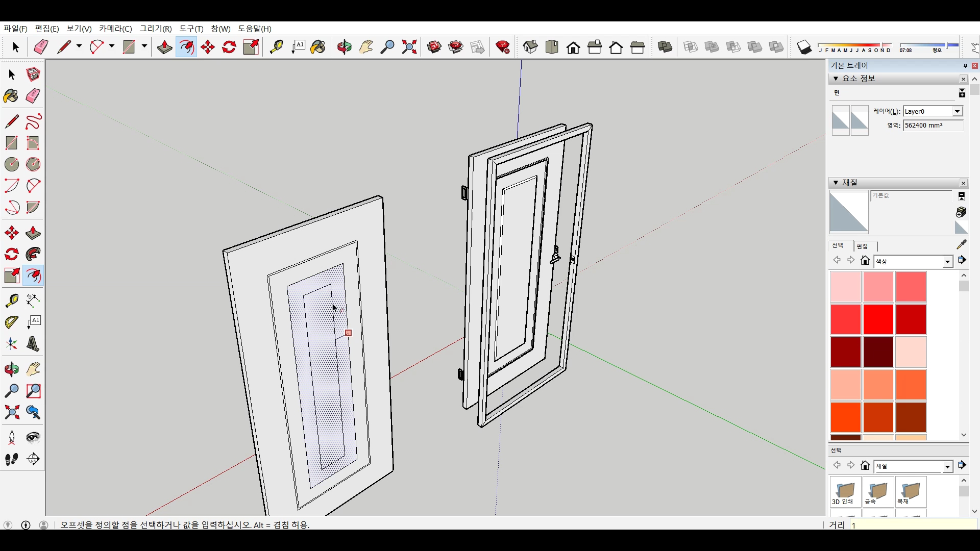Select the Paint Bucket tool in left toolbar
The image size is (980, 551).
coord(11,96)
